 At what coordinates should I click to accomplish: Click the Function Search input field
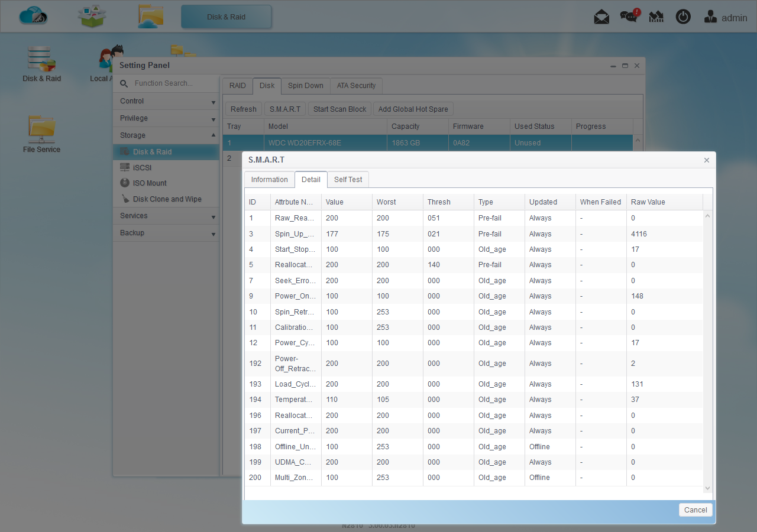click(174, 83)
